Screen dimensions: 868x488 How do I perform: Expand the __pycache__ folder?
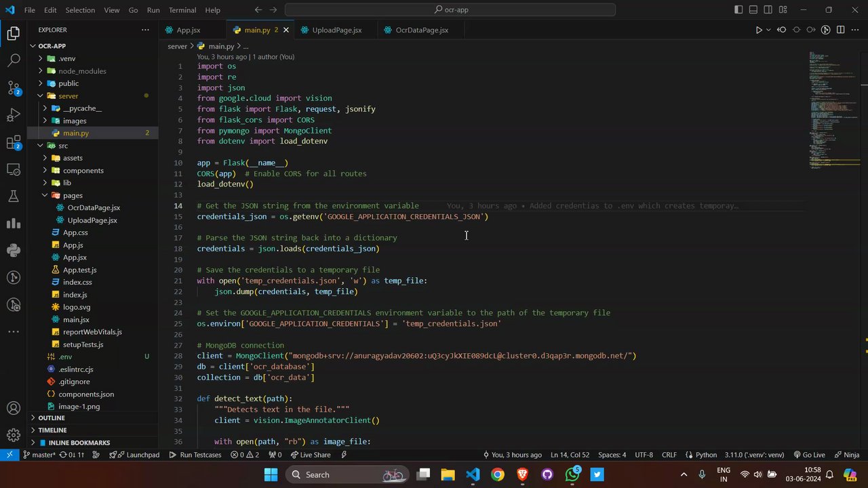coord(45,108)
